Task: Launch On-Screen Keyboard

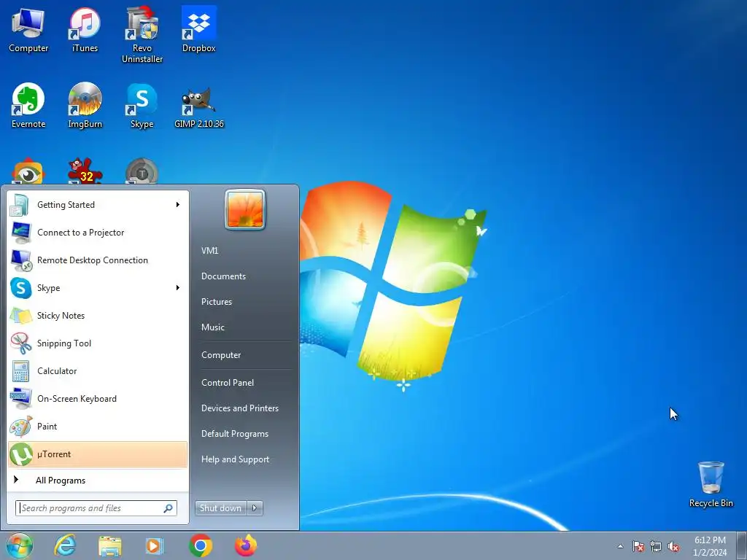Action: pyautogui.click(x=98, y=399)
